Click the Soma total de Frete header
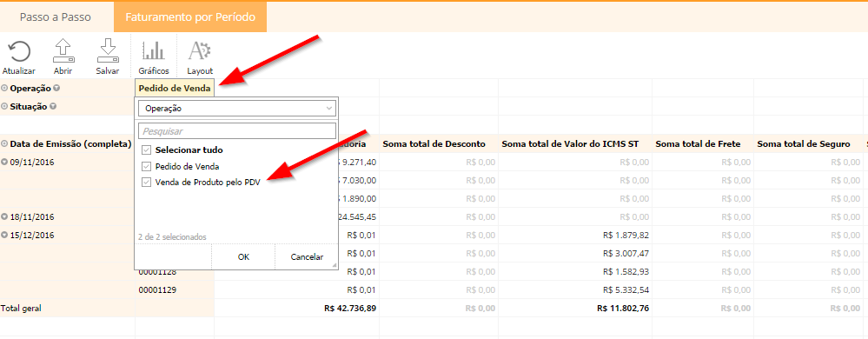 (x=698, y=144)
